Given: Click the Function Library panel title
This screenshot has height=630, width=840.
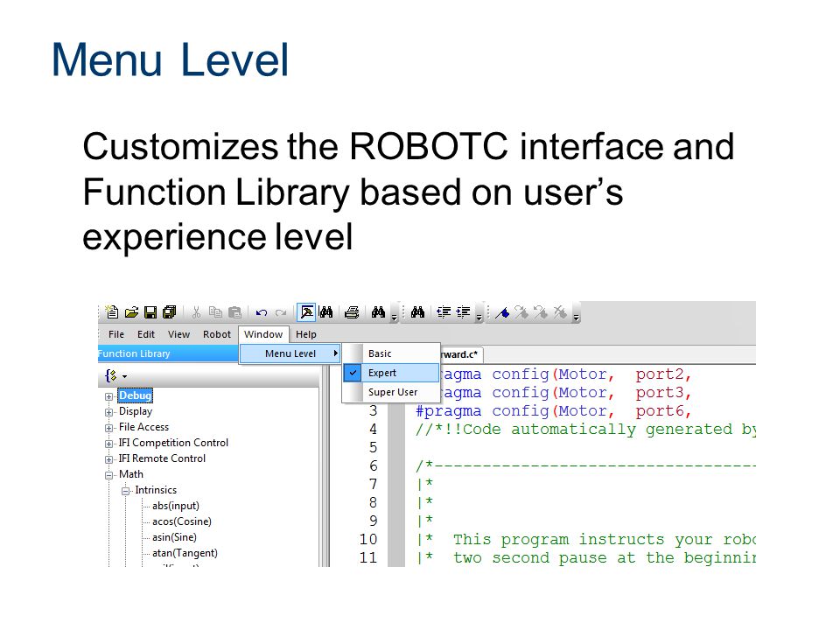Looking at the screenshot, I should pos(134,353).
